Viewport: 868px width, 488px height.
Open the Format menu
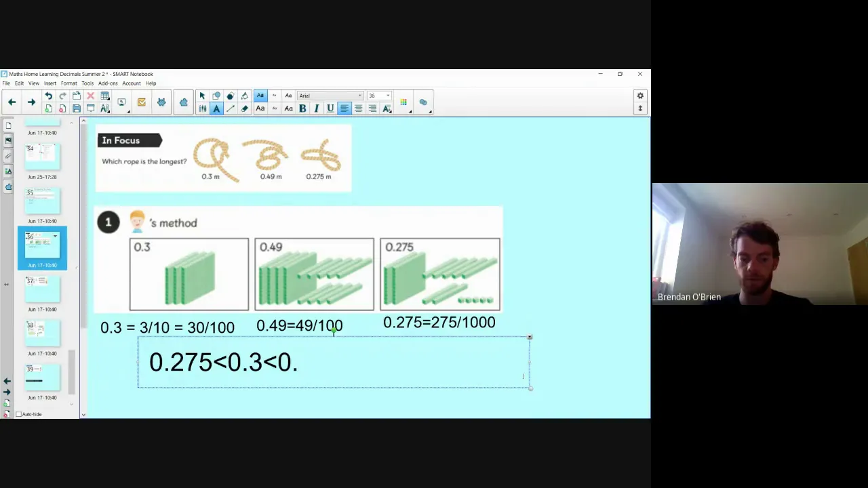tap(69, 83)
